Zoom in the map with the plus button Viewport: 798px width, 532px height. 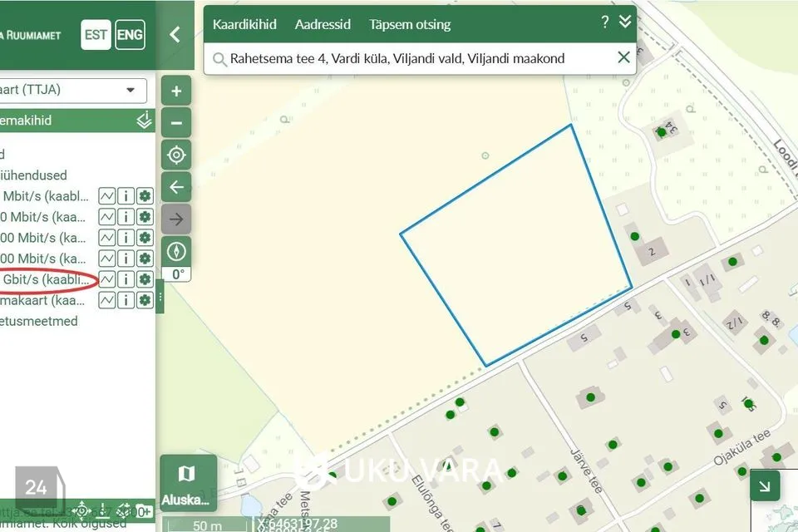tap(176, 91)
